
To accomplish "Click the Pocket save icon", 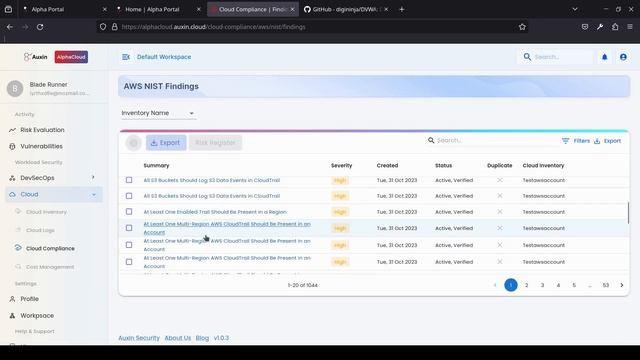I will [x=585, y=27].
